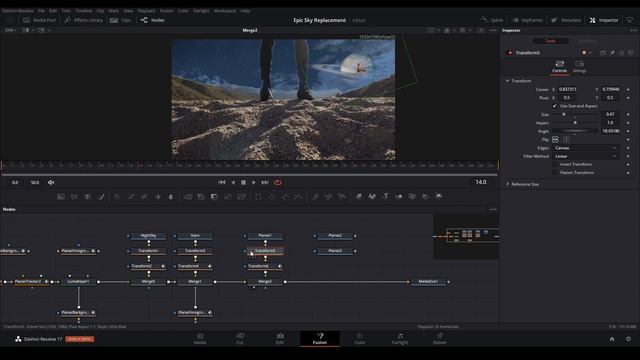Image resolution: width=640 pixels, height=360 pixels.
Task: Adjust the Angle dial control
Action: (575, 131)
